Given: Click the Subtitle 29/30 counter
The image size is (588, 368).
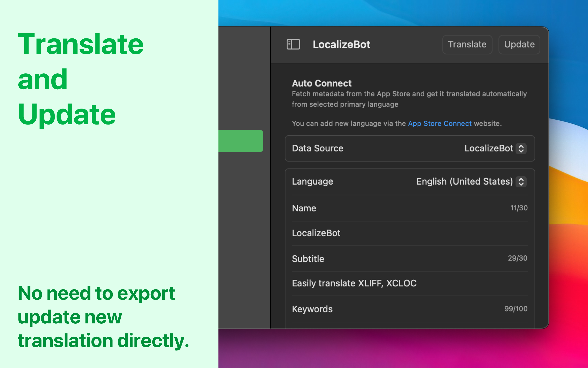Looking at the screenshot, I should [518, 258].
